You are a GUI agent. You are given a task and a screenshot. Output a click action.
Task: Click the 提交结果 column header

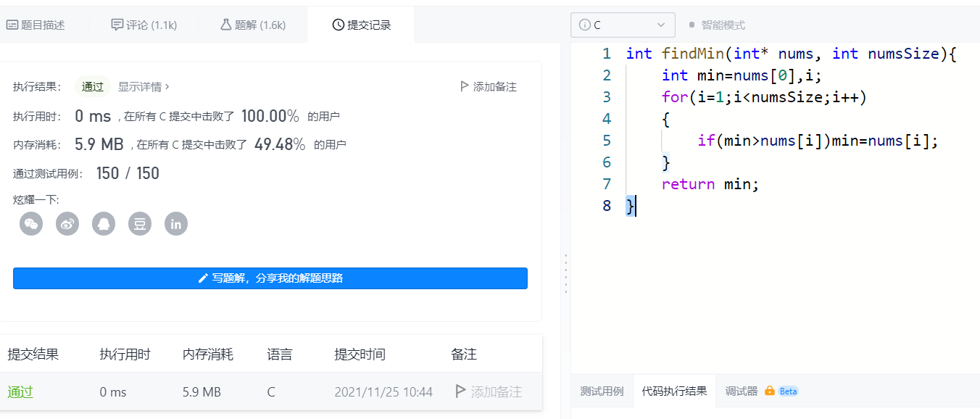click(x=33, y=354)
